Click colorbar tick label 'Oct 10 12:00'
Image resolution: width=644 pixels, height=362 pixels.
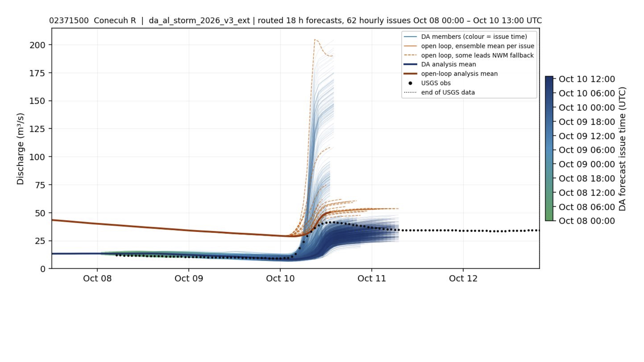[x=587, y=79]
